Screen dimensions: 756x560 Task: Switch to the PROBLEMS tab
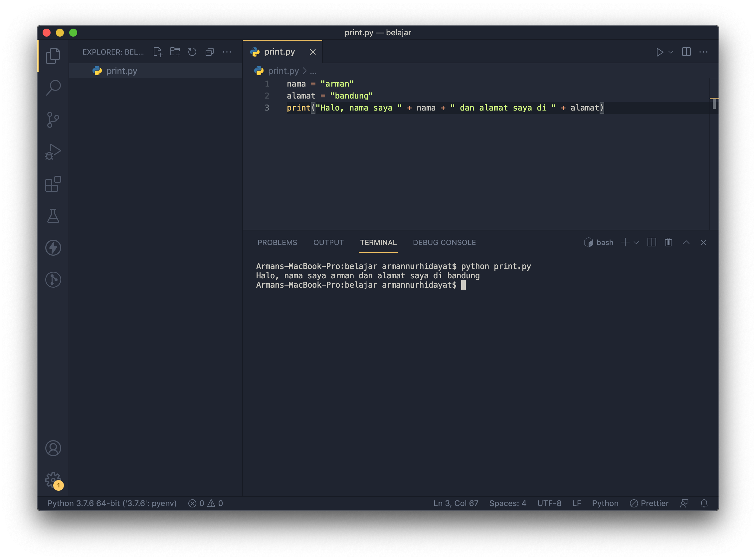tap(277, 242)
